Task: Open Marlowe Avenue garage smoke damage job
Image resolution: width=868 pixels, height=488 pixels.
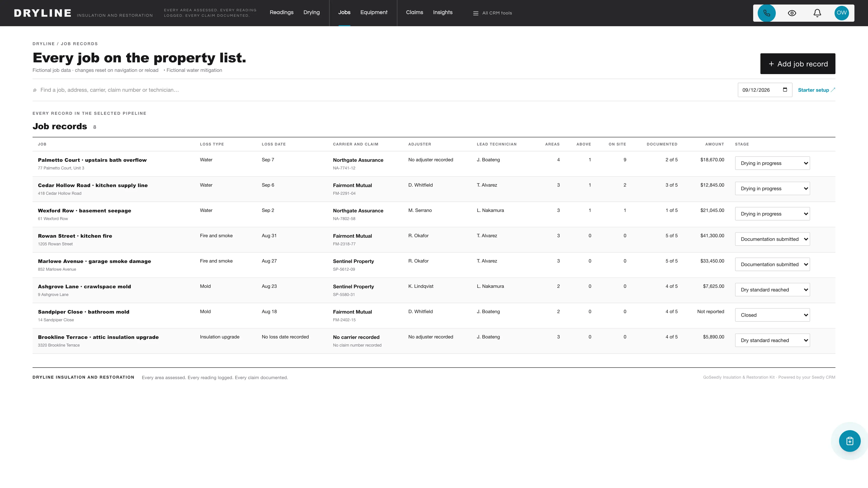Action: 94,261
